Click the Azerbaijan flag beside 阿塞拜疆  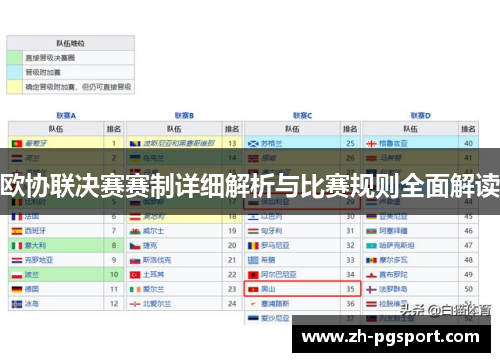pyautogui.click(x=371, y=231)
